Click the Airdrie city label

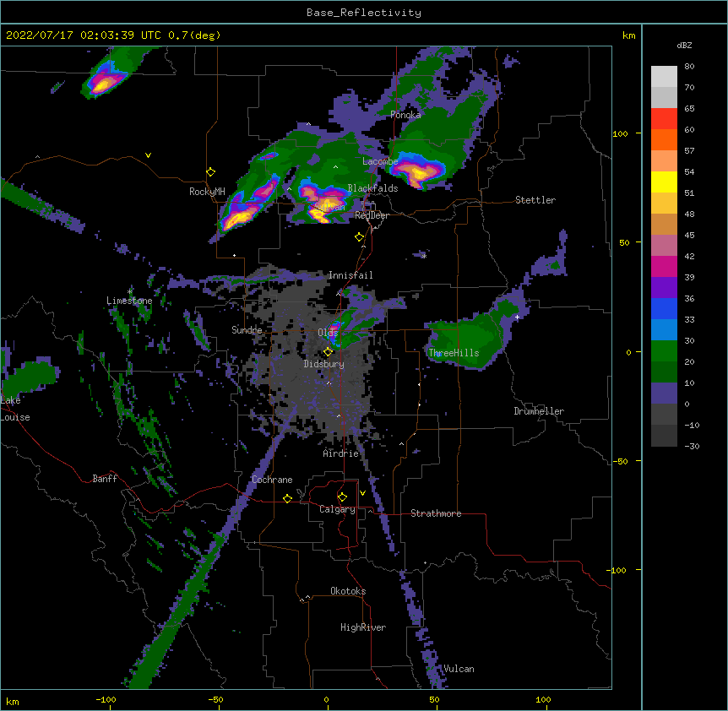pos(341,453)
